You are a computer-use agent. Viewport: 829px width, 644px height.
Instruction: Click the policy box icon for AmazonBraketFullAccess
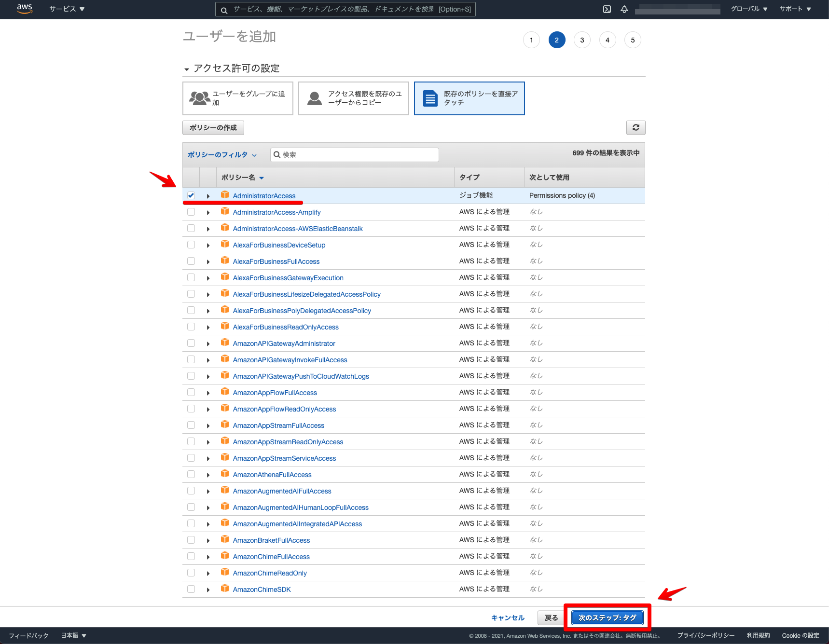225,539
